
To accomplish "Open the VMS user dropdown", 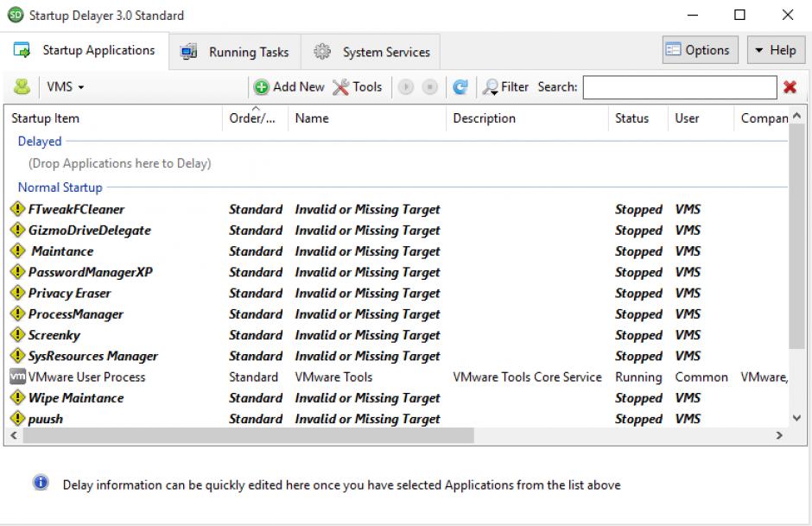I will 66,86.
